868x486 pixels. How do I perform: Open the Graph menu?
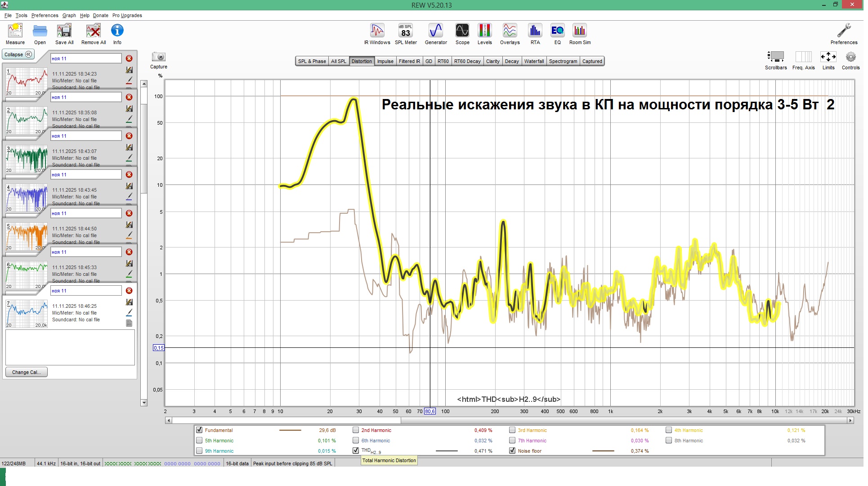point(69,15)
